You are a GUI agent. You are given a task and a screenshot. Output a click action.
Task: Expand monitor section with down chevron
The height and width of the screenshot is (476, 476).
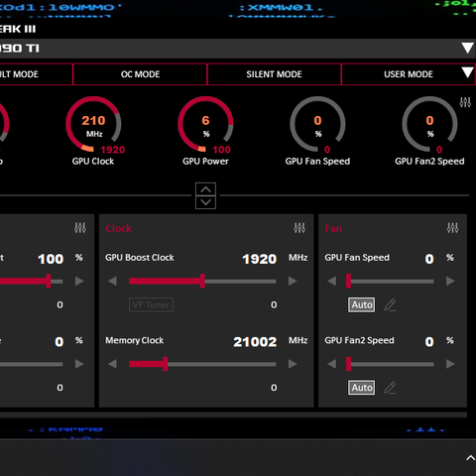pyautogui.click(x=205, y=202)
